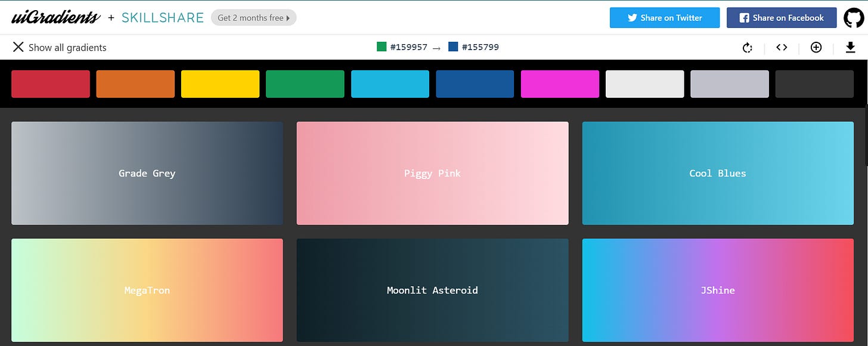Select the Grade Grey gradient card
Image resolution: width=868 pixels, height=346 pixels.
pyautogui.click(x=147, y=173)
